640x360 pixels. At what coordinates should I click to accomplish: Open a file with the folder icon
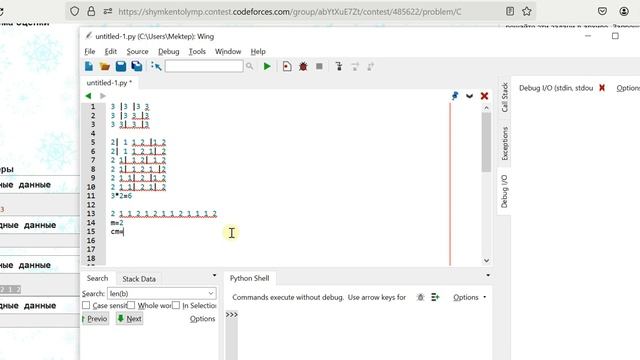point(104,66)
